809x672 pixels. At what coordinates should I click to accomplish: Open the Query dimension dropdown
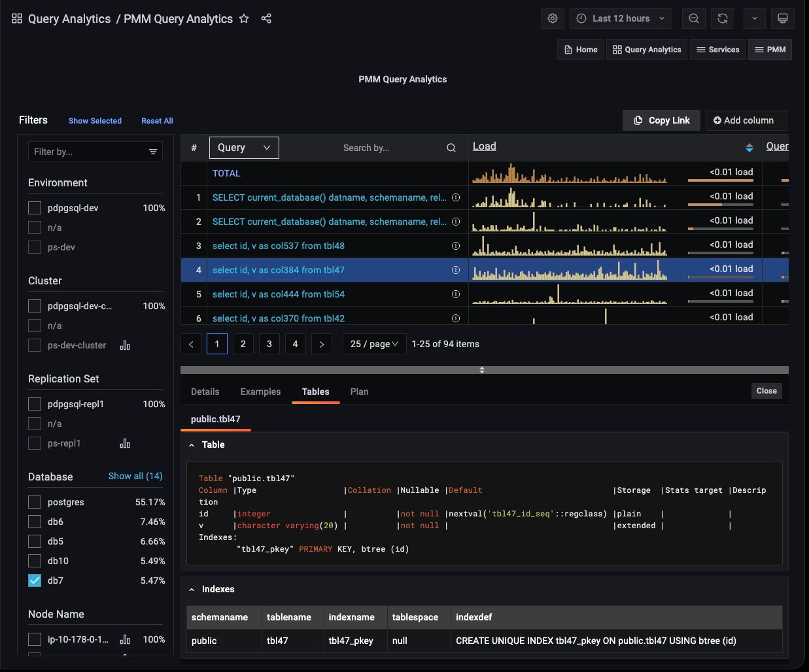tap(244, 148)
